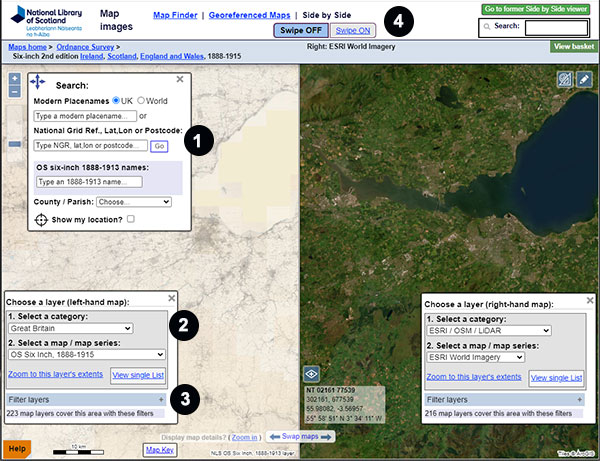600x461 pixels.
Task: Click the 216 map layers cover this area text
Action: click(498, 414)
